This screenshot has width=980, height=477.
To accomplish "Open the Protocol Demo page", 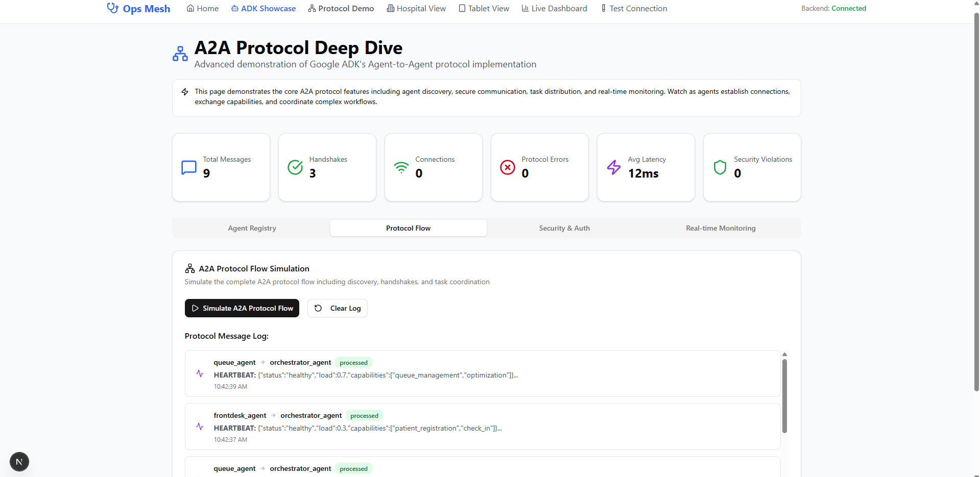I will [x=341, y=8].
